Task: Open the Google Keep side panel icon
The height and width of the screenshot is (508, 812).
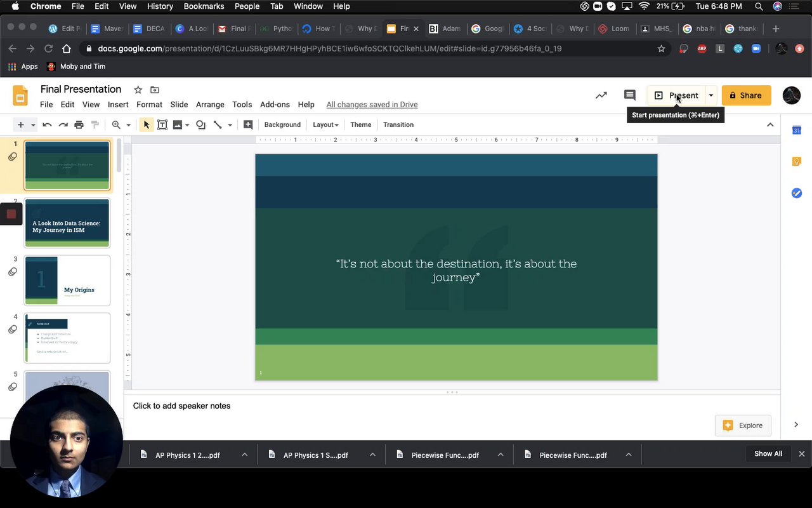Action: coord(796,161)
